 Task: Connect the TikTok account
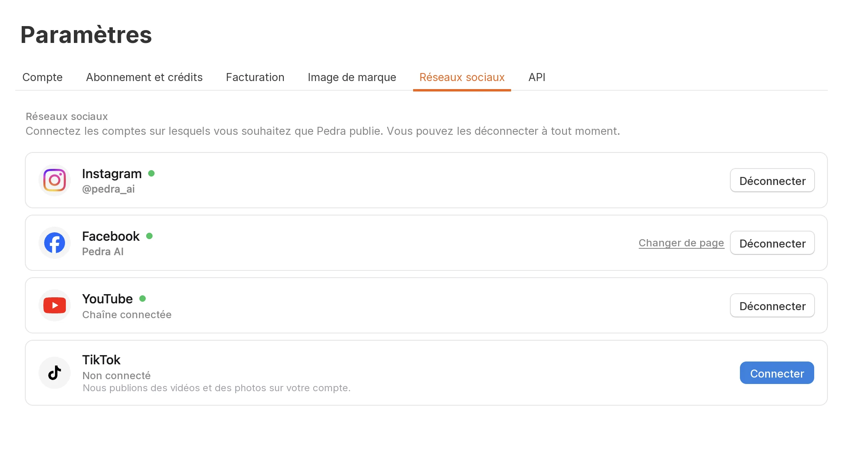coord(777,373)
